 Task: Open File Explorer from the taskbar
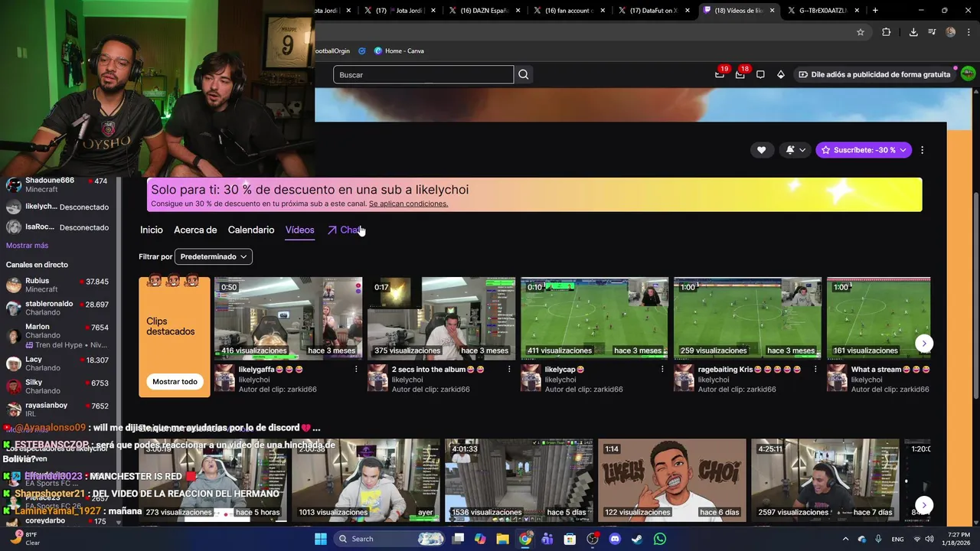pos(502,539)
